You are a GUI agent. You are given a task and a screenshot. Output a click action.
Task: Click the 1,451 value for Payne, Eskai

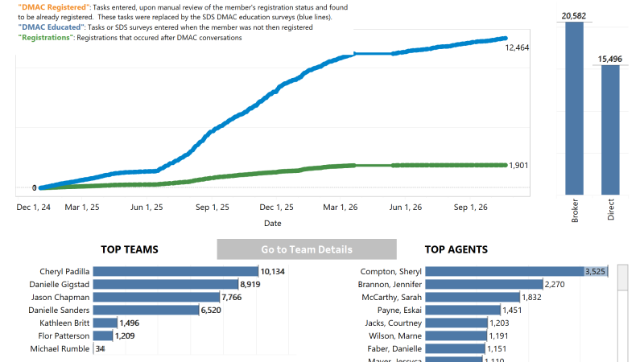click(x=512, y=310)
